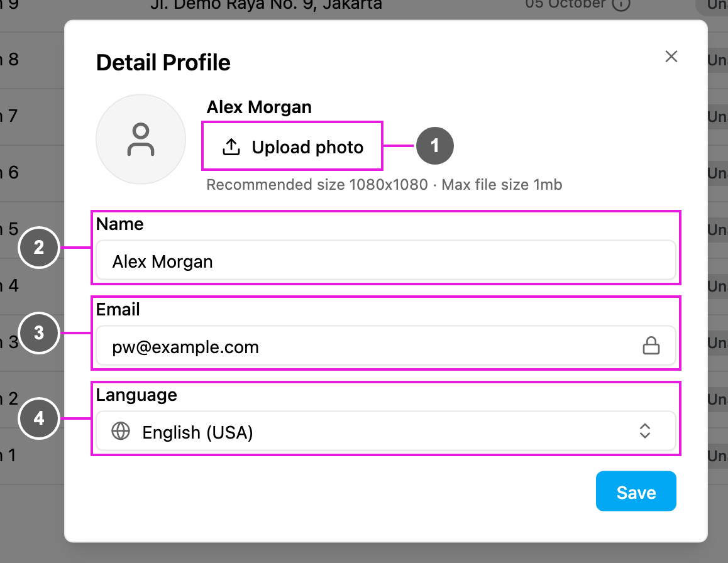The image size is (728, 563).
Task: Close the Detail Profile dialog
Action: click(671, 57)
